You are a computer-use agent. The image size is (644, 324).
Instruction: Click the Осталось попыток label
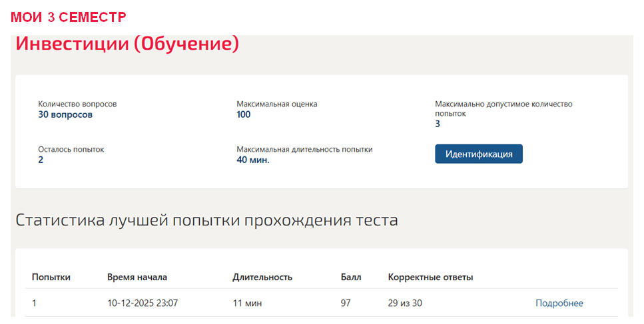tap(71, 149)
